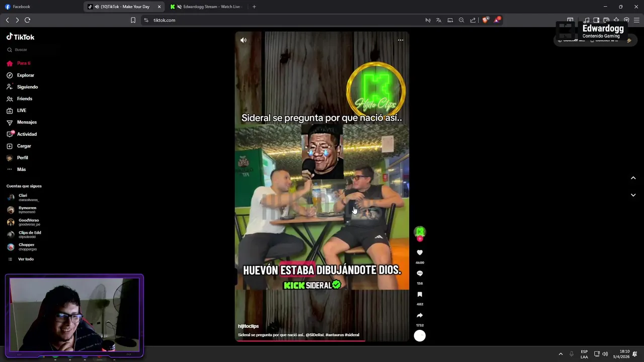The image size is (644, 362).
Task: Go to previous video with up arrow
Action: tap(633, 178)
